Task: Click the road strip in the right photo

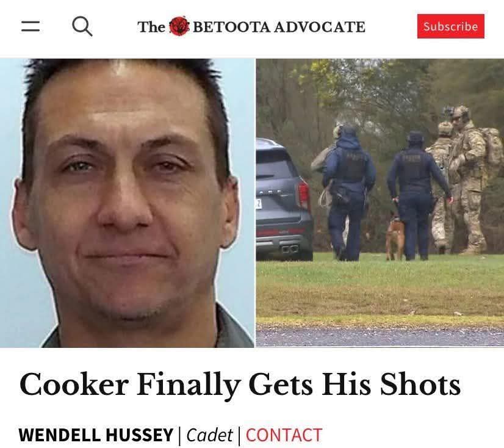Action: coord(380,336)
